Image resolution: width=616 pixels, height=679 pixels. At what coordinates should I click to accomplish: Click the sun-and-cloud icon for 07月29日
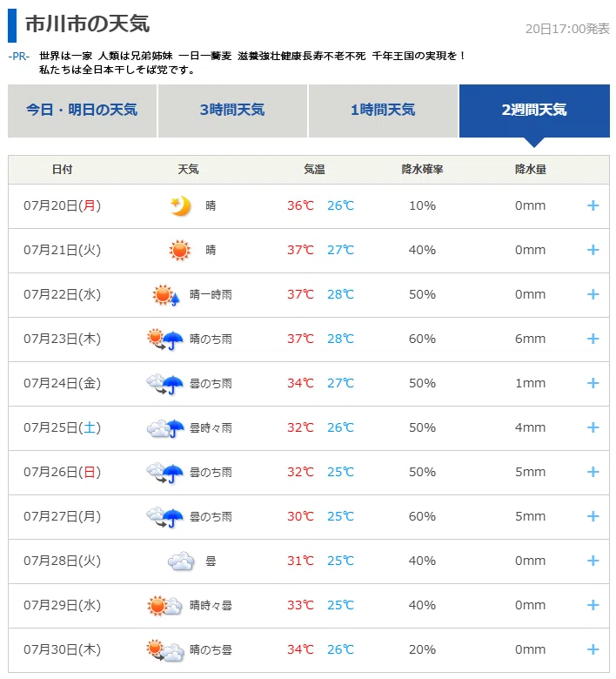[164, 605]
